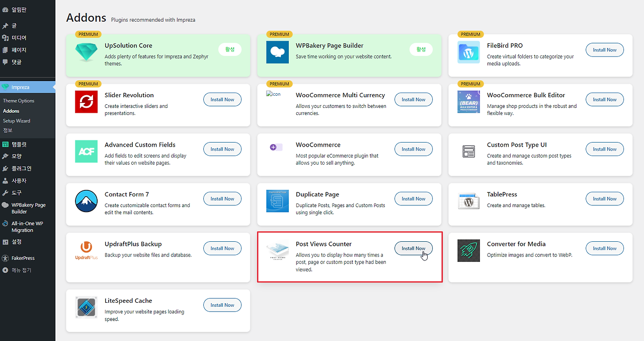
Task: Click 활성 status on UpSolution Core
Action: 230,49
